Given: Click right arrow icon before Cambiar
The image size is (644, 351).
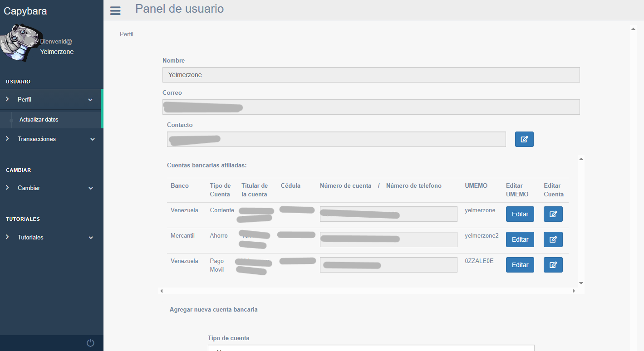Looking at the screenshot, I should (x=7, y=187).
